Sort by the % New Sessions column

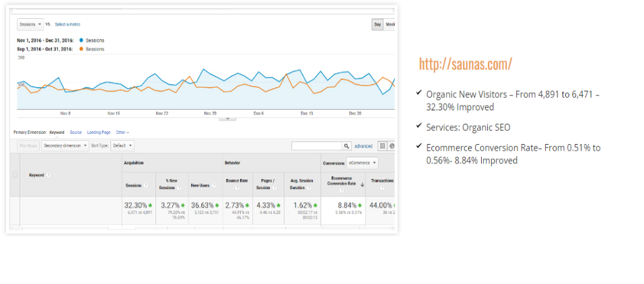167,184
